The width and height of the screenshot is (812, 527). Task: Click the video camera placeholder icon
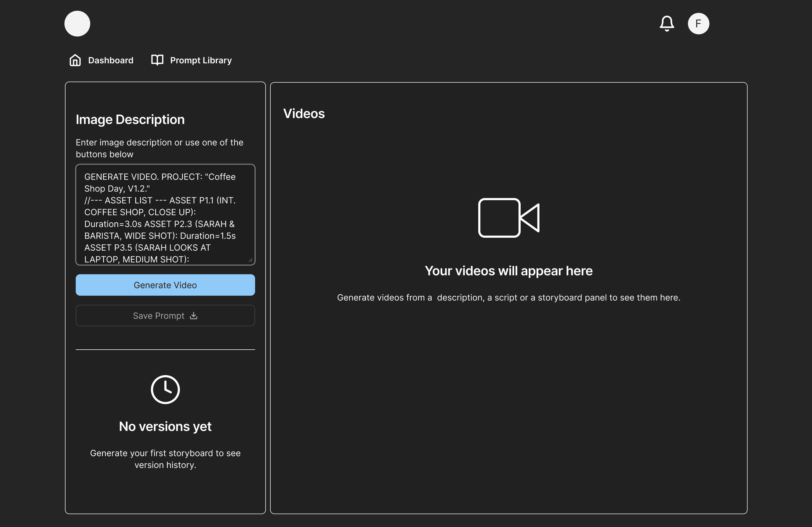(508, 217)
